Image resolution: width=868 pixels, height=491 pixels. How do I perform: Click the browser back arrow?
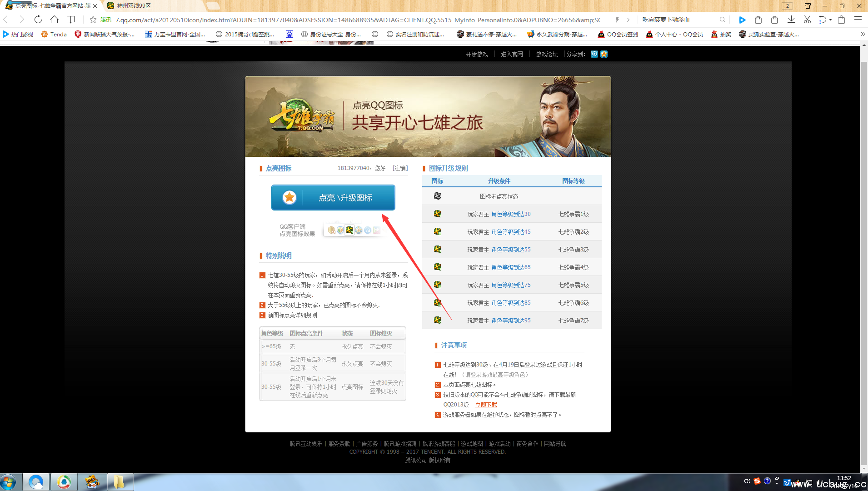tap(6, 20)
